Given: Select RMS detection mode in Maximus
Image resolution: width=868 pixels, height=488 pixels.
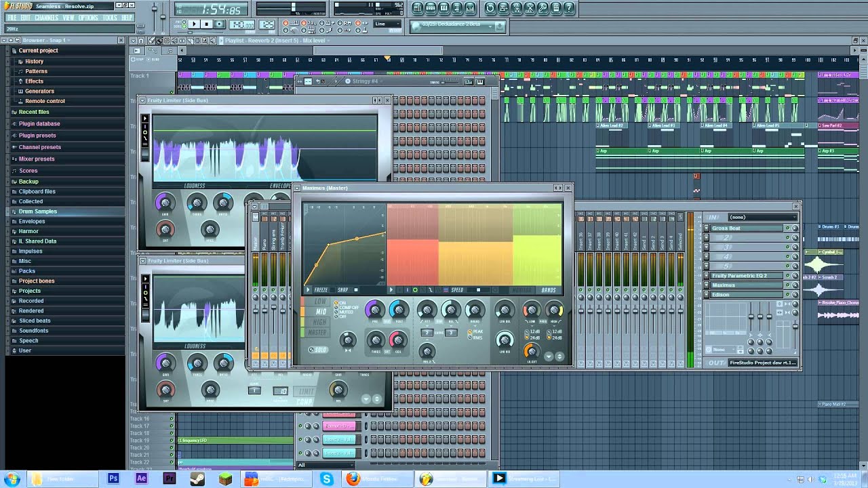Looking at the screenshot, I should (x=469, y=338).
